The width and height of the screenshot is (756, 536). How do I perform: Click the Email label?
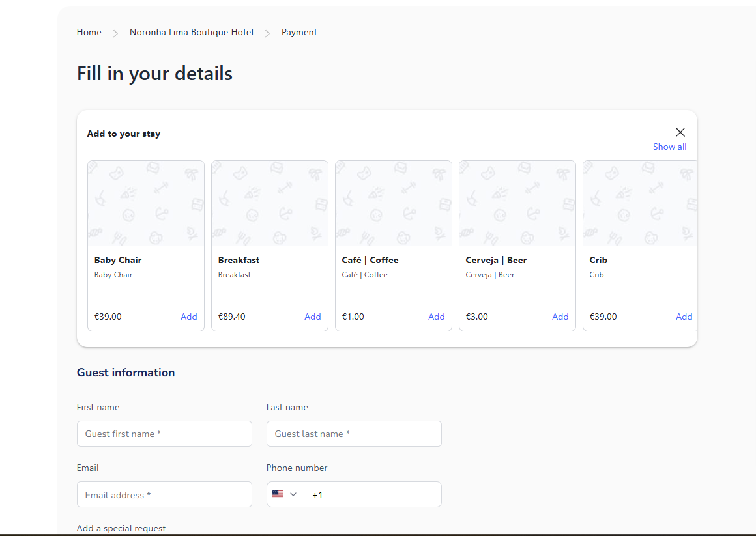[x=88, y=468]
